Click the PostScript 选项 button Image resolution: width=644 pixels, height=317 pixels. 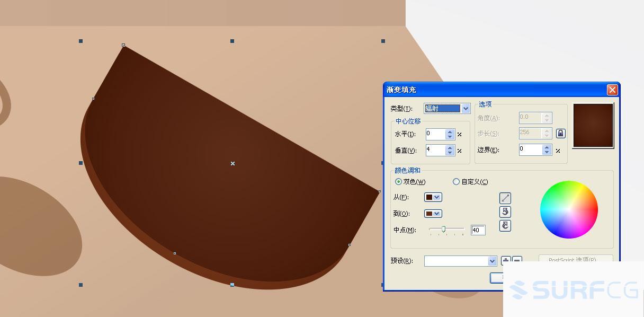click(x=574, y=261)
